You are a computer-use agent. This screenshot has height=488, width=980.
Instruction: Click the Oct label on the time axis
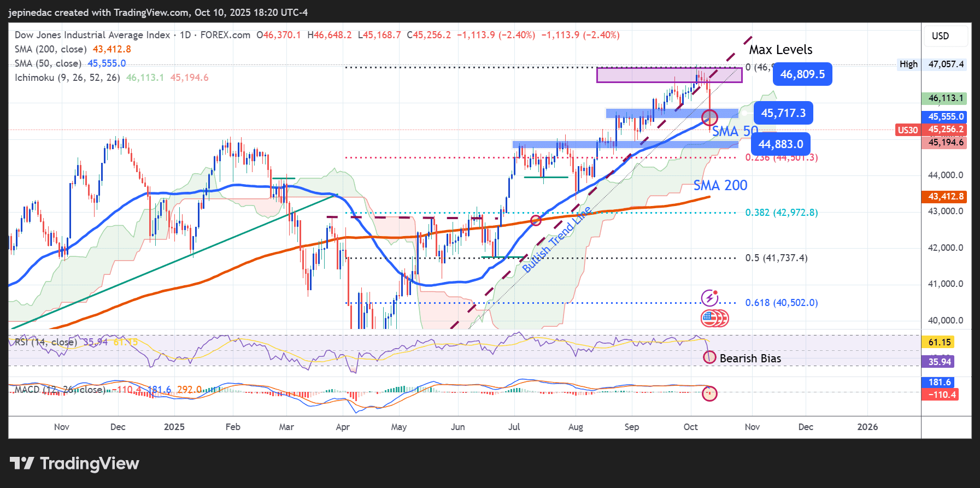click(690, 427)
